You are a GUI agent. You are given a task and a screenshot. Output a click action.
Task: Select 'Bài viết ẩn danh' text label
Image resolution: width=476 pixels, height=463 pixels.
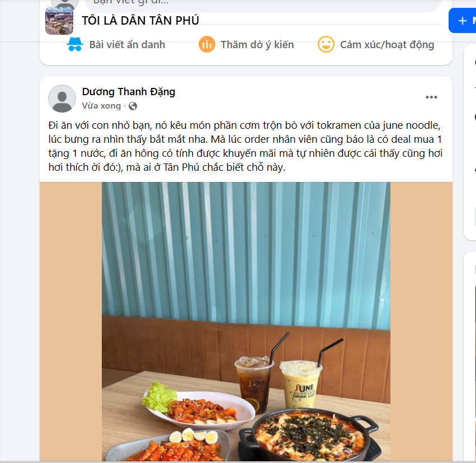click(127, 45)
